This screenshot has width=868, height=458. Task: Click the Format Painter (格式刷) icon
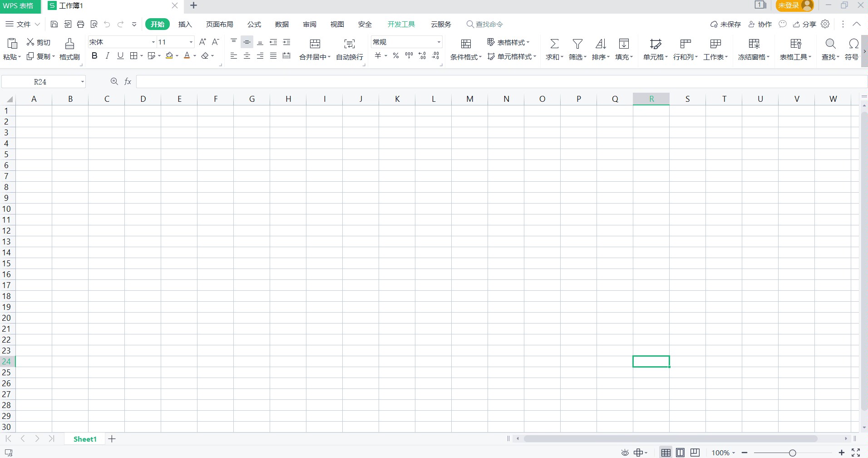click(x=69, y=44)
